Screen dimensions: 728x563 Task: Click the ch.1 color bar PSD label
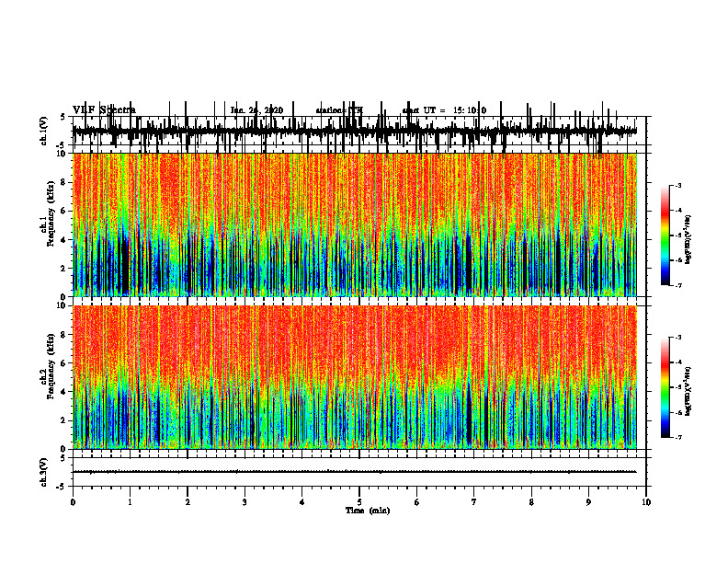[x=688, y=240]
